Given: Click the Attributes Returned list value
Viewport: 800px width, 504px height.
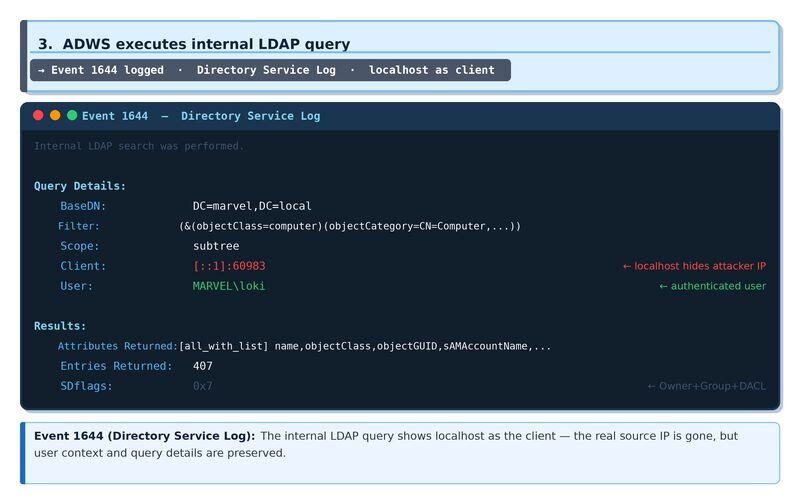Looking at the screenshot, I should (x=365, y=346).
